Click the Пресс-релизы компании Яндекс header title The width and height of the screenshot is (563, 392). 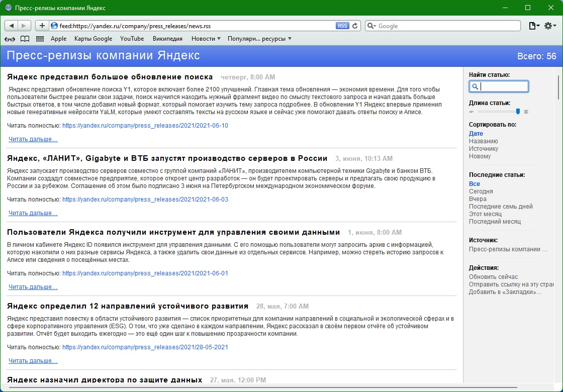(103, 56)
